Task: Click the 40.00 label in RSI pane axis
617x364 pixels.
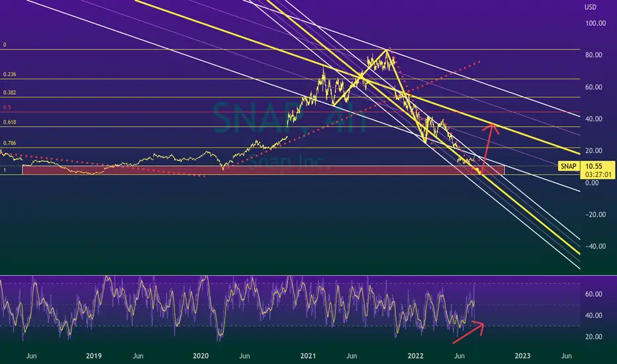Action: coord(594,315)
